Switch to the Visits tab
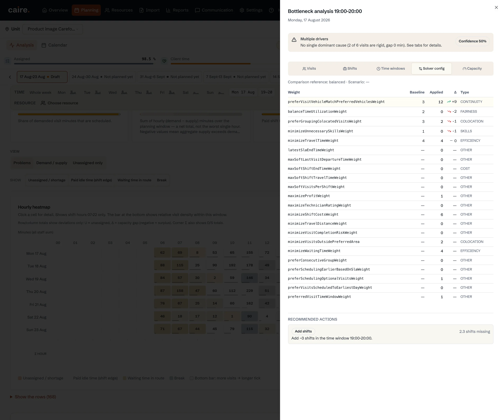 [309, 69]
